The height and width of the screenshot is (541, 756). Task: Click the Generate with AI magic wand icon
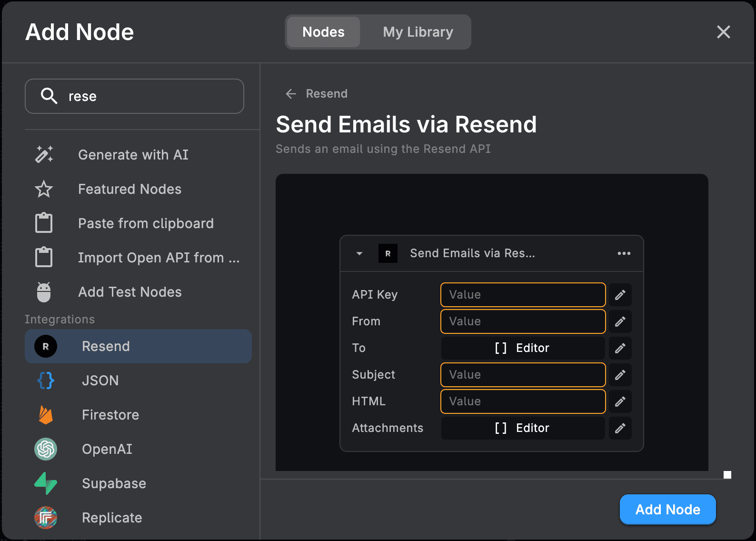pyautogui.click(x=44, y=155)
